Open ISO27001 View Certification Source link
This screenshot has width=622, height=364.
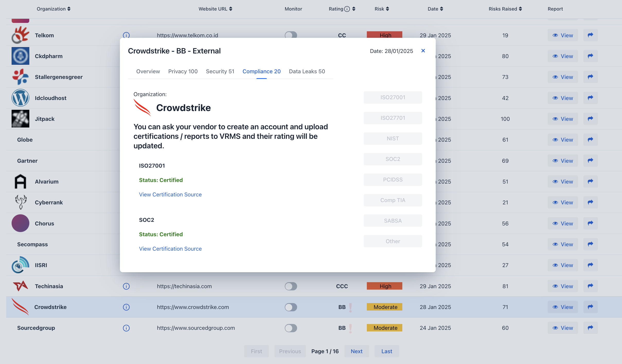pos(170,194)
